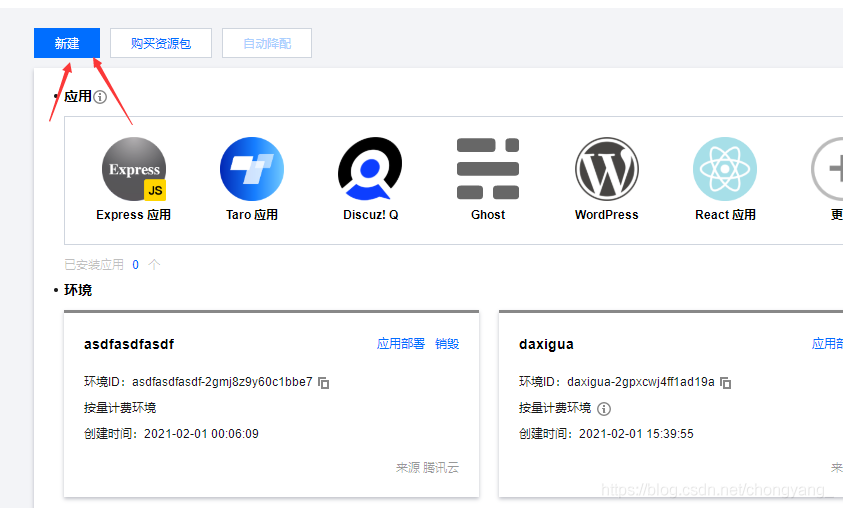The image size is (843, 508).
Task: Click the info icon next to 应用
Action: click(100, 97)
